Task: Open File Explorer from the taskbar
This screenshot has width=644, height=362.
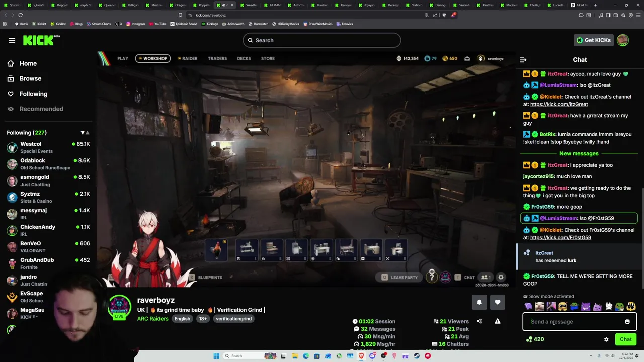Action: tap(295, 356)
